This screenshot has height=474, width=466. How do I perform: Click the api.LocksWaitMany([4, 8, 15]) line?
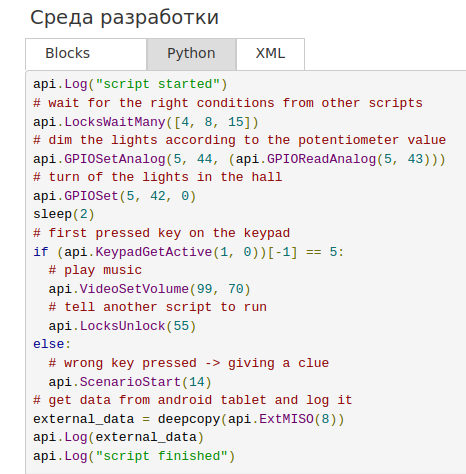pos(146,122)
